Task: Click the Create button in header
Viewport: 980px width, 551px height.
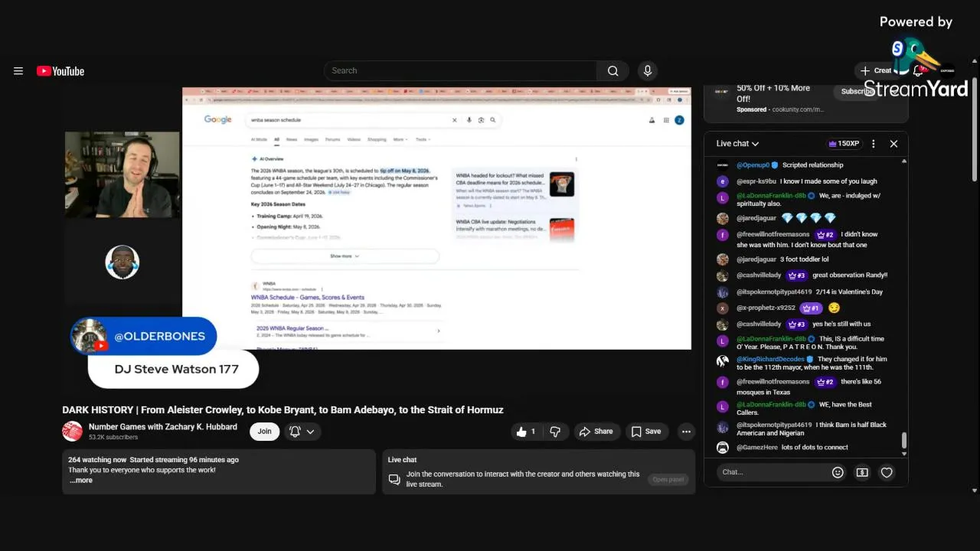Action: tap(876, 70)
